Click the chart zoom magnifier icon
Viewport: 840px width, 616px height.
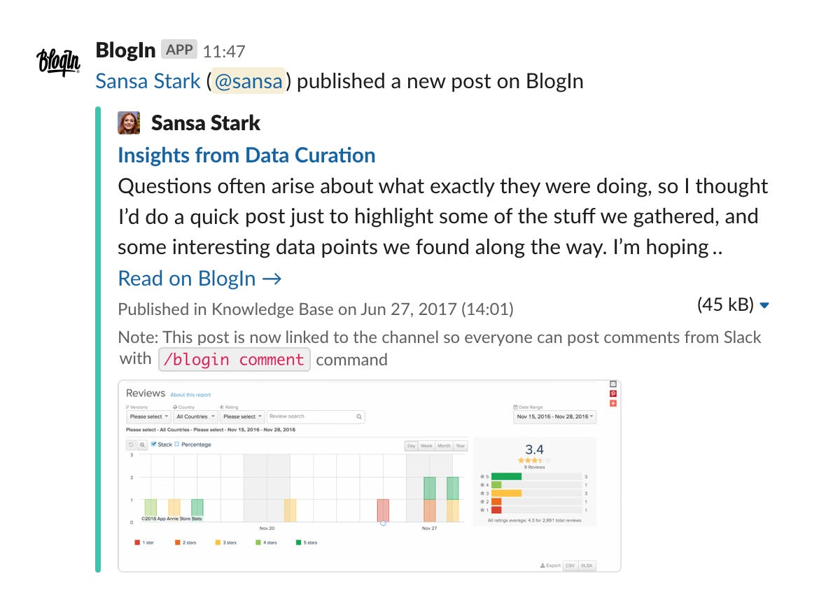click(x=143, y=444)
